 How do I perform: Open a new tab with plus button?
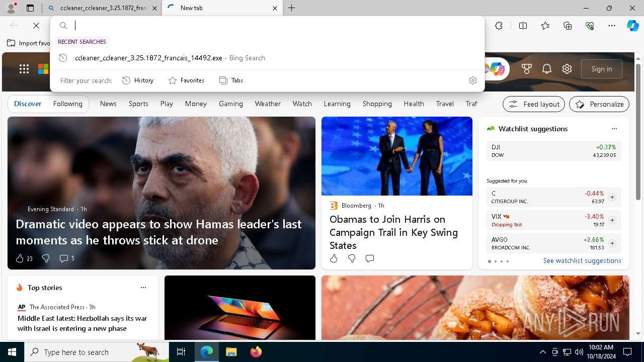pos(292,8)
